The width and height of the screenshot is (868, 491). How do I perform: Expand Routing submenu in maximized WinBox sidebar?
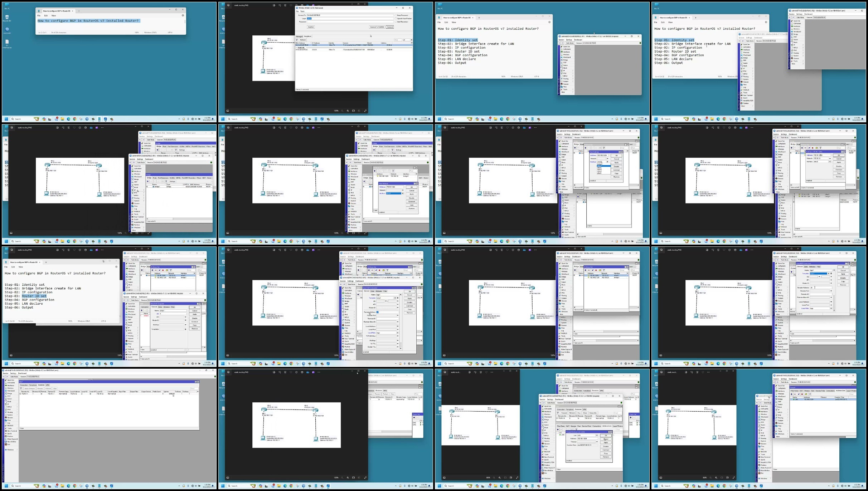(x=10, y=412)
